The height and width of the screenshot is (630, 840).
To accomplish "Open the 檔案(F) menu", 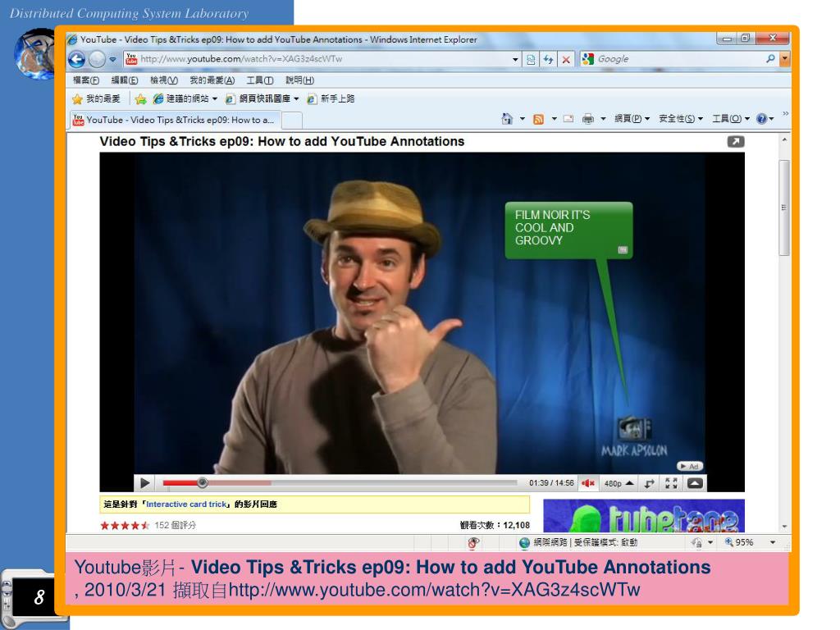I will pos(86,80).
